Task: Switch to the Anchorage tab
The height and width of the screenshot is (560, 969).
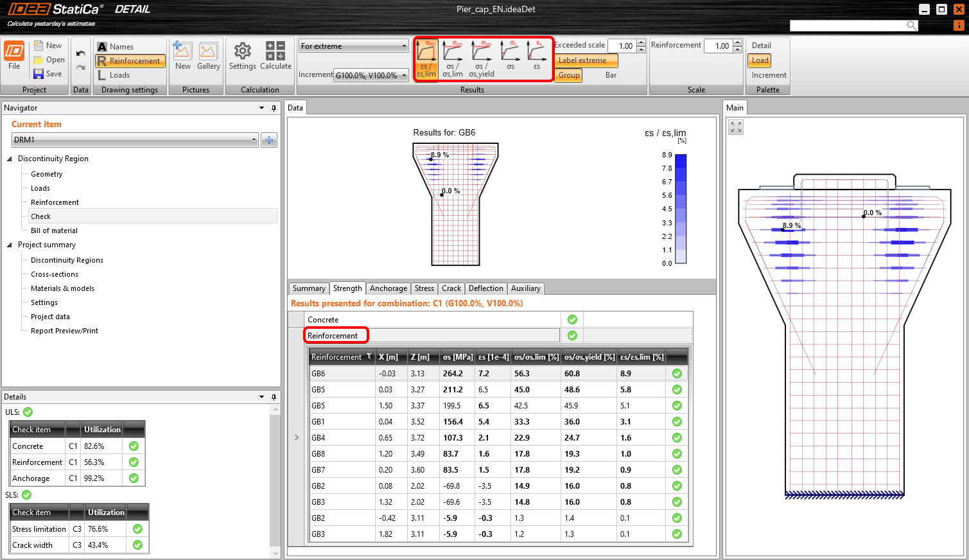Action: click(x=388, y=288)
